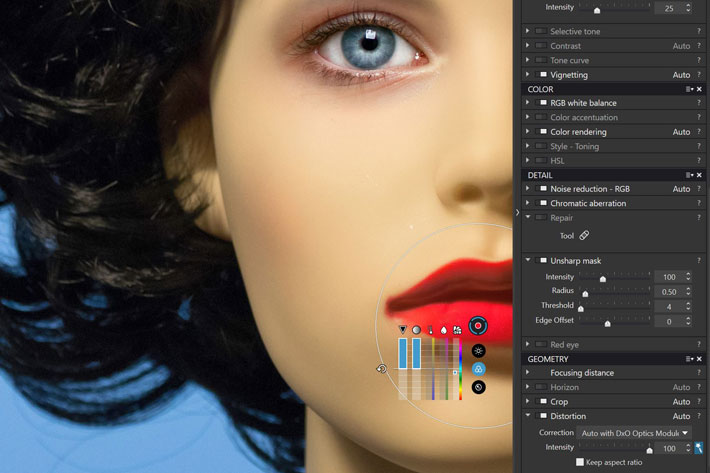The height and width of the screenshot is (473, 710).
Task: Toggle the Selective tone correction switch
Action: pos(541,31)
